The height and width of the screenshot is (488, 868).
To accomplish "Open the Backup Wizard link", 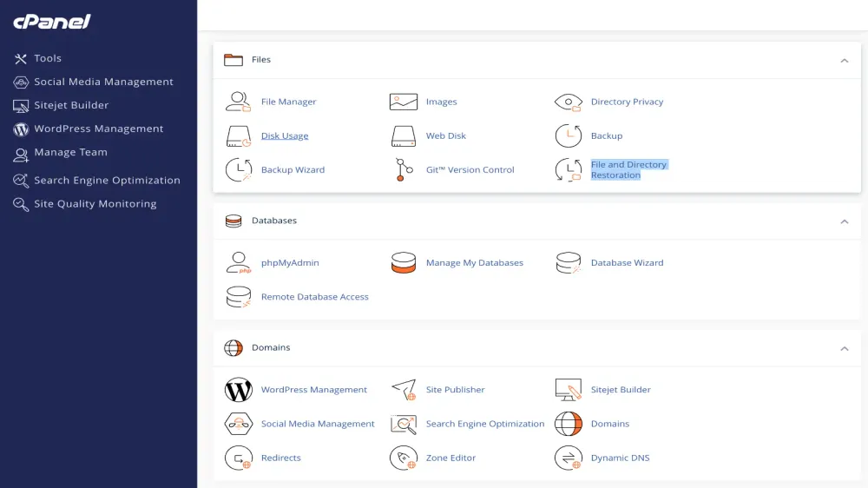I will (x=293, y=169).
